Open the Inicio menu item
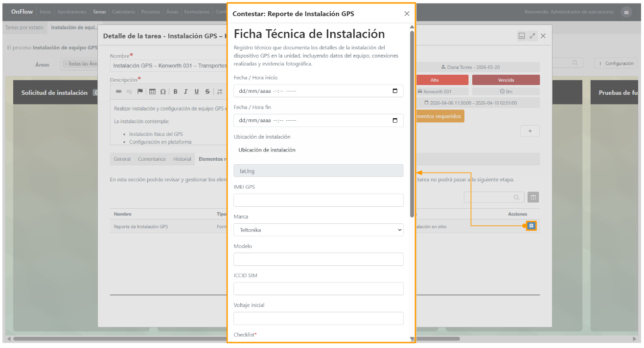The width and height of the screenshot is (644, 348). (x=46, y=12)
